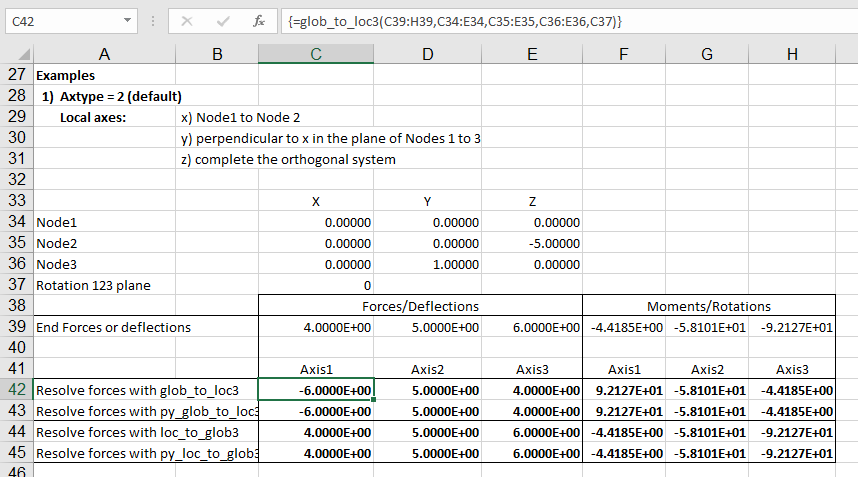Select the 'Axtype = 2 (default)' cell
Viewport: 858px width, 477px height.
pyautogui.click(x=110, y=96)
